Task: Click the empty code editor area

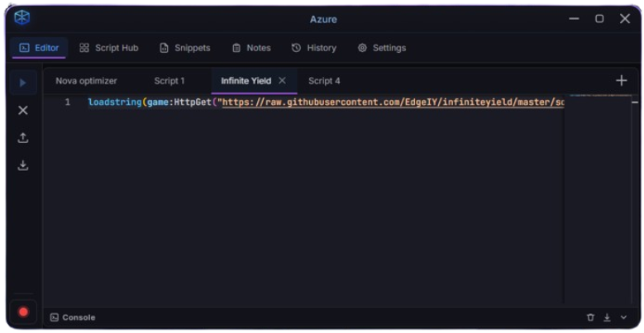Action: pyautogui.click(x=304, y=205)
